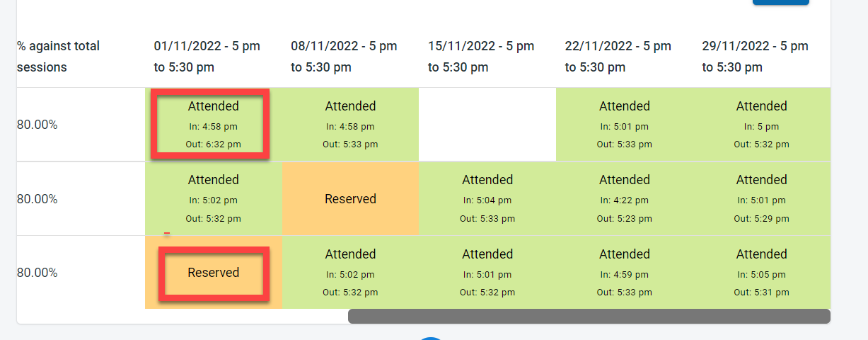This screenshot has height=340, width=868.
Task: Select Attended cell with In: 5:04 pm
Action: (x=487, y=199)
